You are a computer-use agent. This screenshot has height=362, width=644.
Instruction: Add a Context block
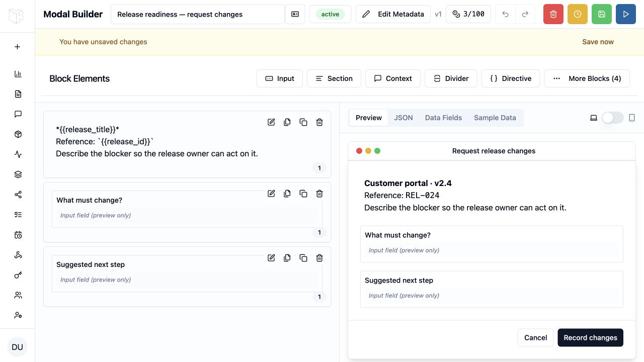click(x=393, y=78)
